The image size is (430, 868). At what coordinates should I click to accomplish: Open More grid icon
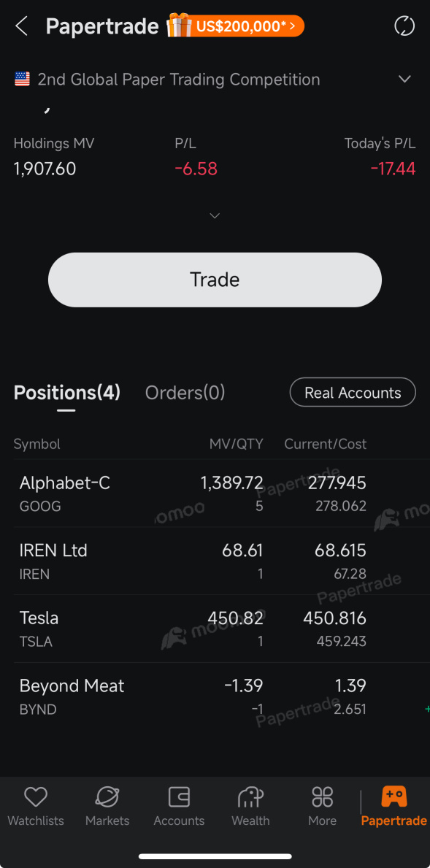pos(322,797)
